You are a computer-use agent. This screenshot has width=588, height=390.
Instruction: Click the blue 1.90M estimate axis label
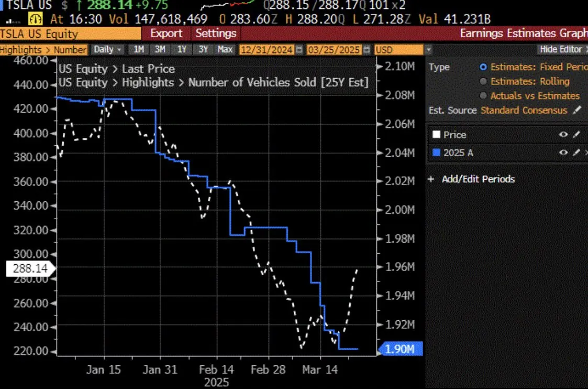(400, 349)
